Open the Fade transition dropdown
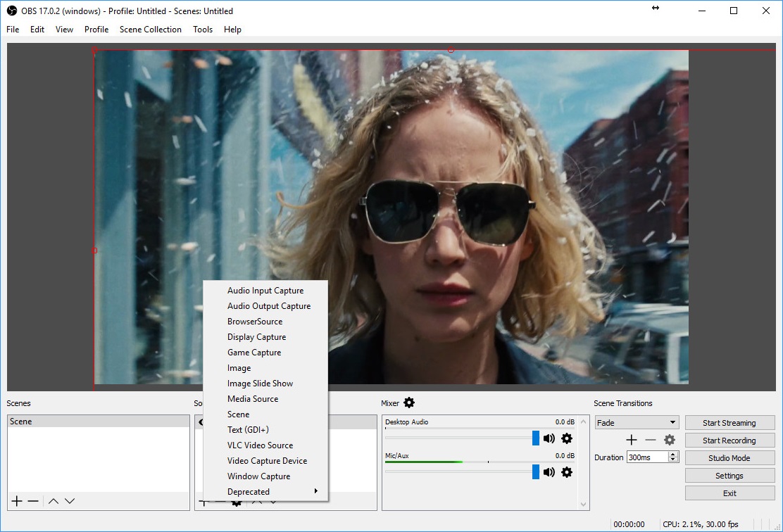The width and height of the screenshot is (783, 532). pyautogui.click(x=637, y=423)
